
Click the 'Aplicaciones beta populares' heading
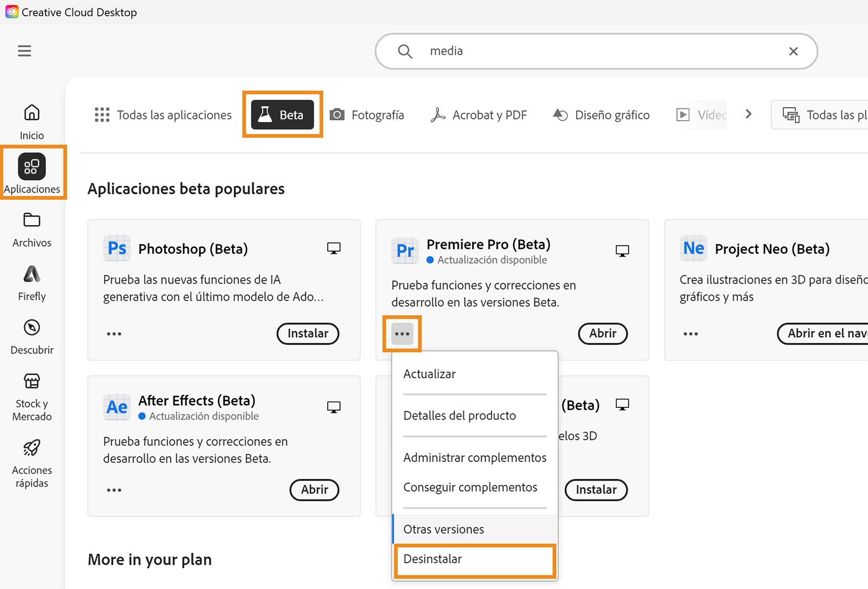click(186, 189)
